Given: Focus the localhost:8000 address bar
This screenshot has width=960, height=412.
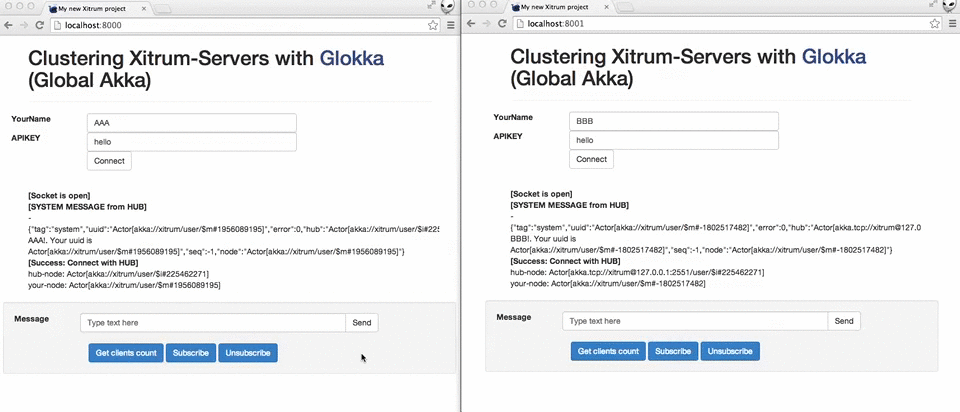Looking at the screenshot, I should coord(245,25).
